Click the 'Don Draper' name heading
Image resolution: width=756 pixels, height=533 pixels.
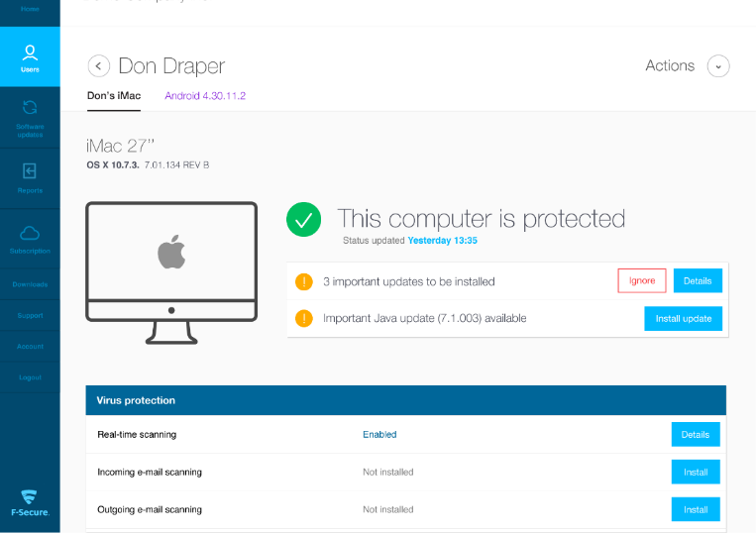(171, 66)
